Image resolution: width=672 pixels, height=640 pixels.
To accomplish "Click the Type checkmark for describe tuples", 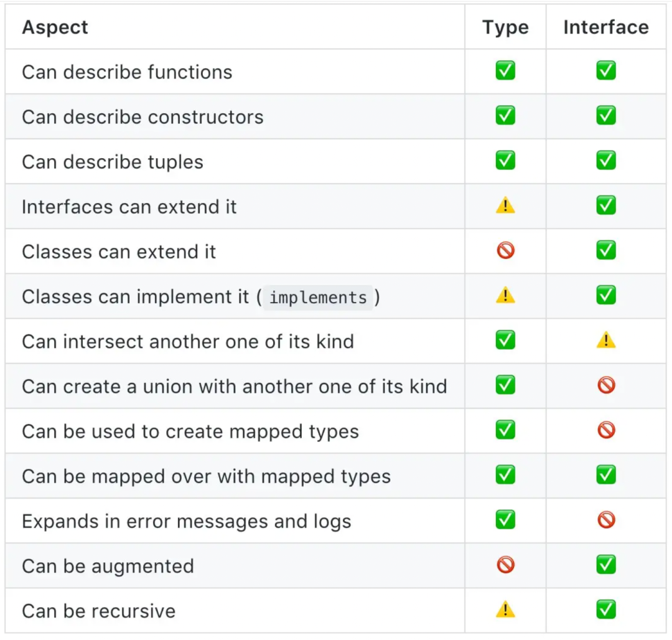I will [505, 161].
